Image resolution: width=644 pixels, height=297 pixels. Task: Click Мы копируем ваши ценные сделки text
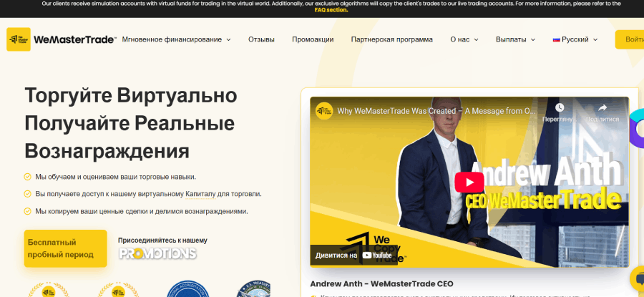coord(142,212)
